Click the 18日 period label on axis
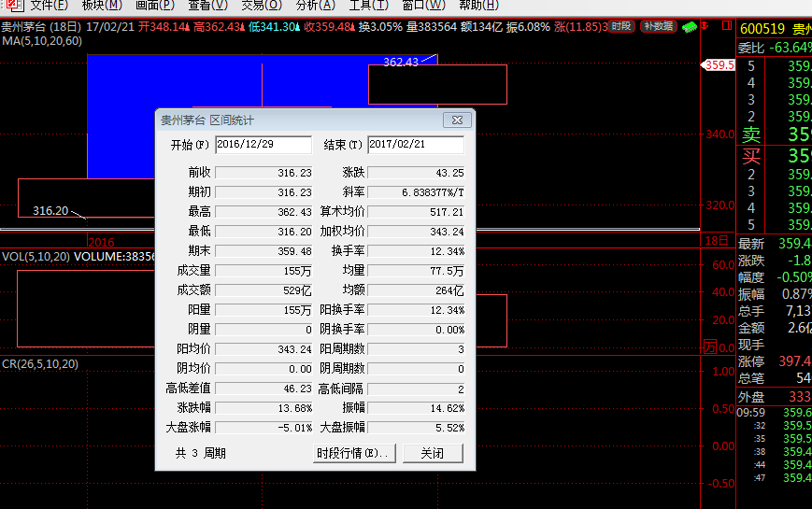The image size is (812, 509). click(717, 241)
